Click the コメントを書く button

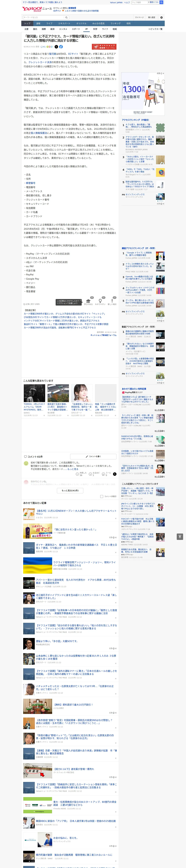[x=93, y=457]
